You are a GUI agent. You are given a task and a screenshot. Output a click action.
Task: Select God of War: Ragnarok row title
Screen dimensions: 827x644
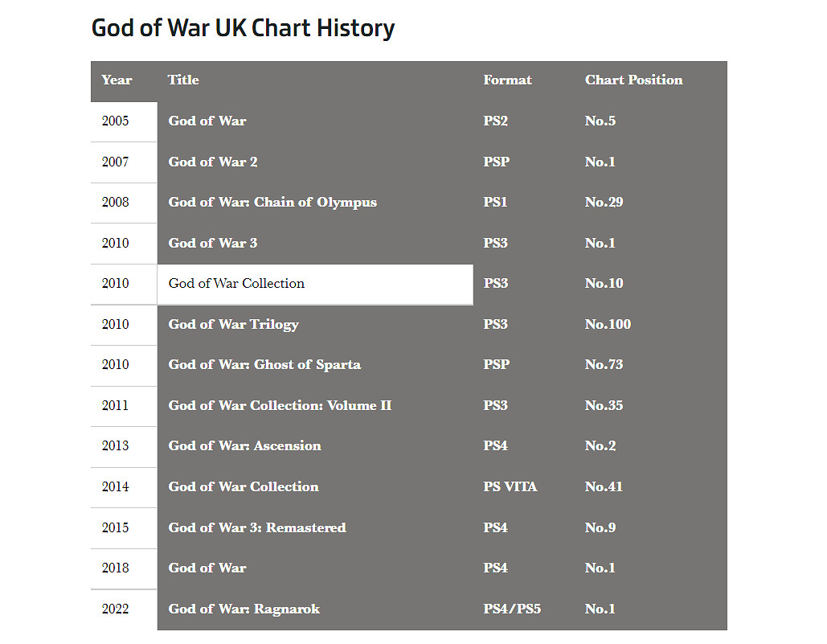coord(244,609)
